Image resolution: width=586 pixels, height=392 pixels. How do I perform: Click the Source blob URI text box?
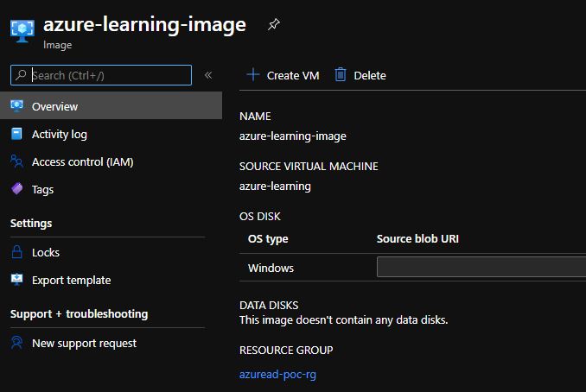click(481, 267)
